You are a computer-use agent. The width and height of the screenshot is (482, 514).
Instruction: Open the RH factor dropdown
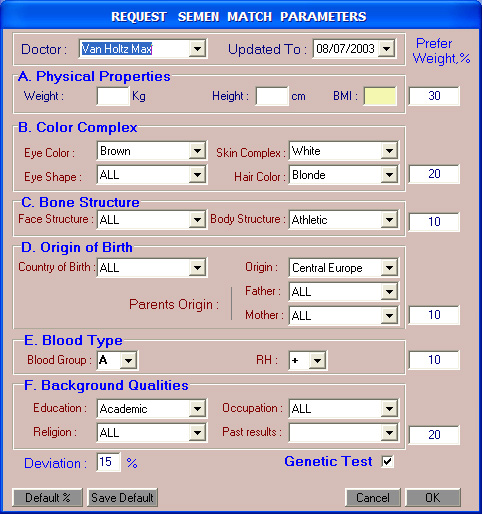pyautogui.click(x=317, y=360)
